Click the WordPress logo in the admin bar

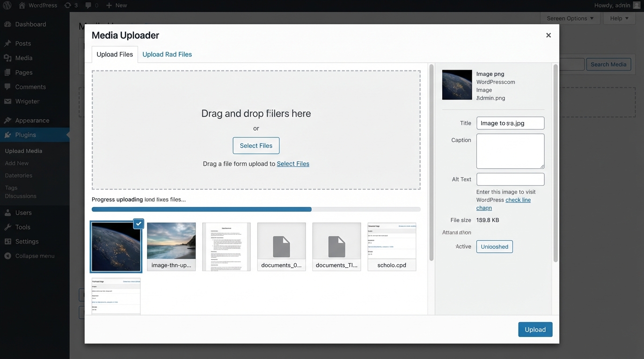pyautogui.click(x=7, y=5)
